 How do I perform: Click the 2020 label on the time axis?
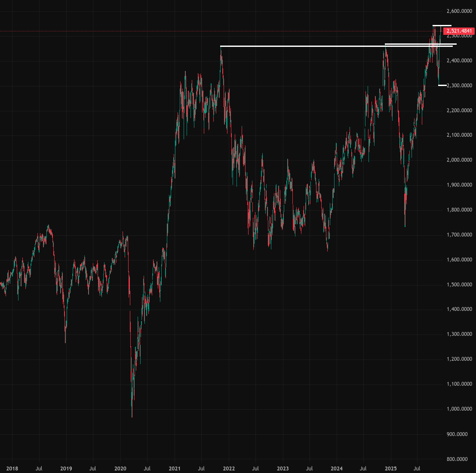pos(120,468)
